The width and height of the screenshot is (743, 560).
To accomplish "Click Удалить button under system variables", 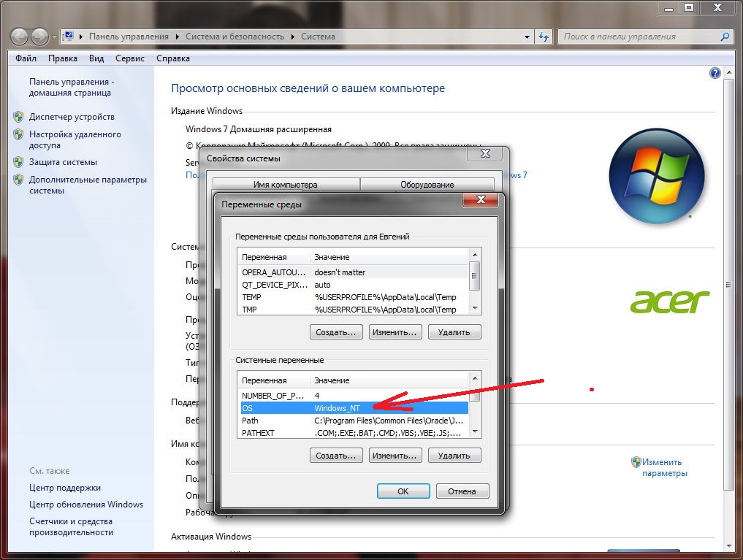I will click(x=454, y=456).
